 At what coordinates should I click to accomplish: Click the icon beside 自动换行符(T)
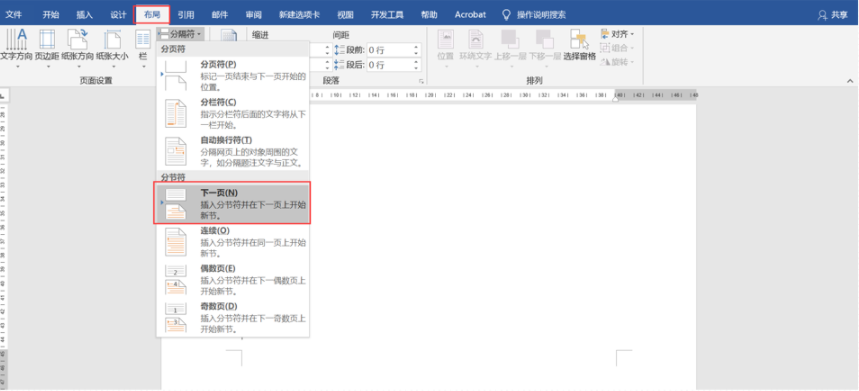tap(176, 152)
